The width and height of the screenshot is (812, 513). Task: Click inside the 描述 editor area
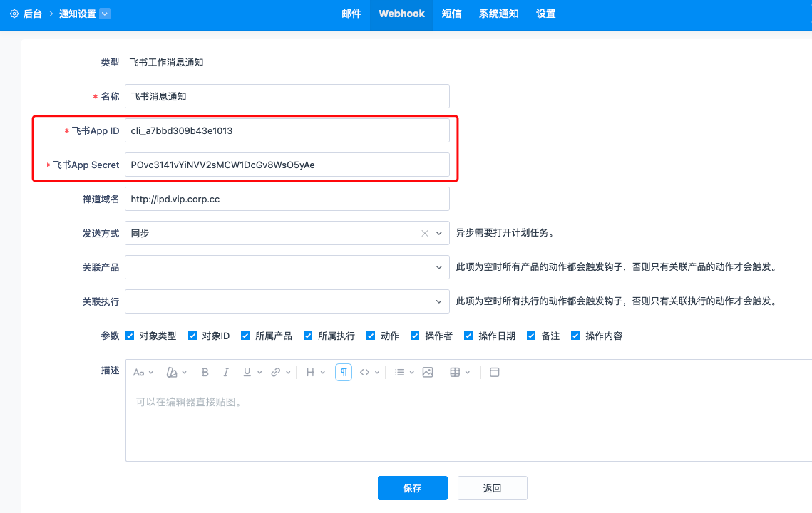click(468, 423)
